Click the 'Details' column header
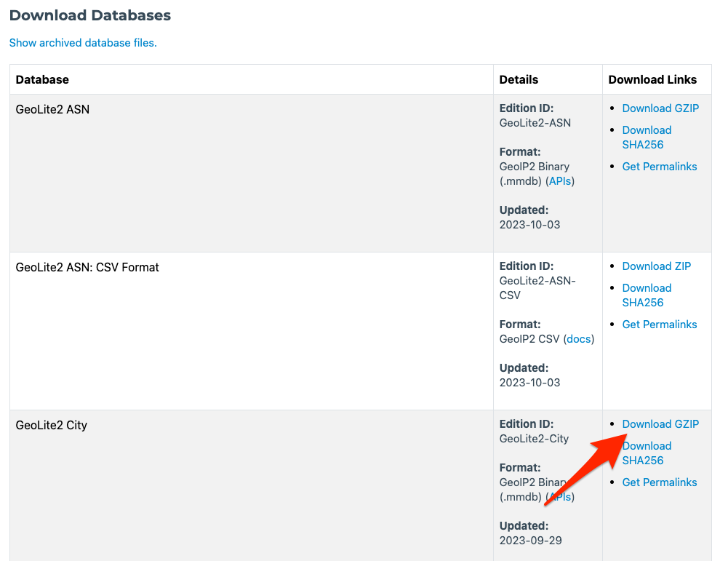The width and height of the screenshot is (728, 561). click(x=519, y=79)
